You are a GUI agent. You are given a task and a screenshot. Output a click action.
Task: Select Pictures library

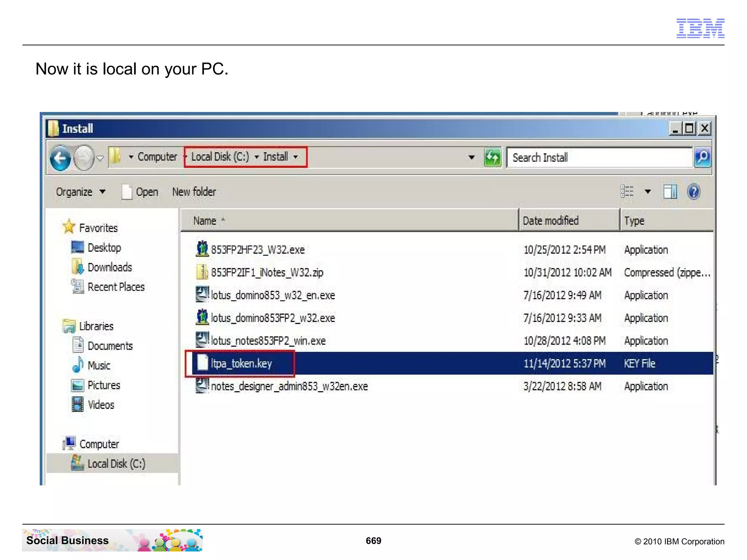pyautogui.click(x=104, y=385)
